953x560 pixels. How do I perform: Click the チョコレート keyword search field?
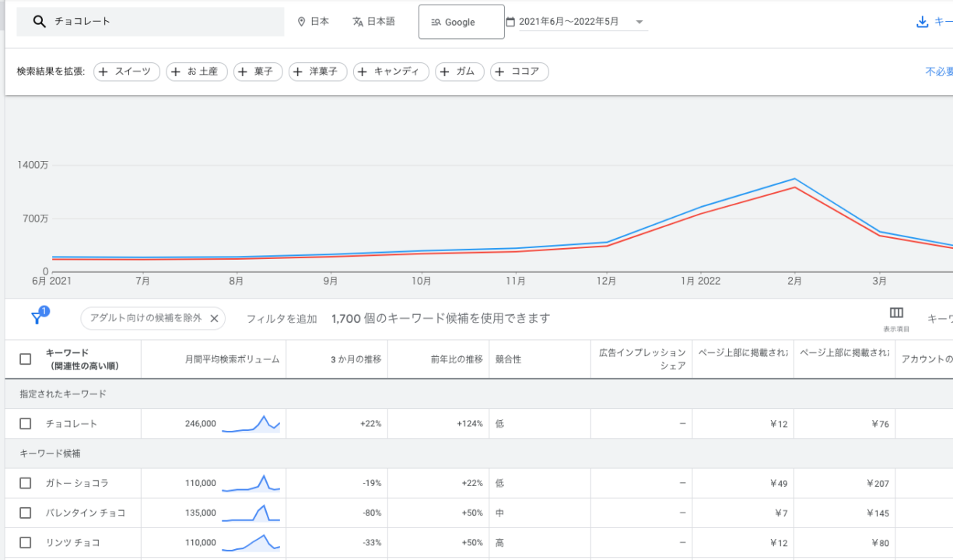163,22
